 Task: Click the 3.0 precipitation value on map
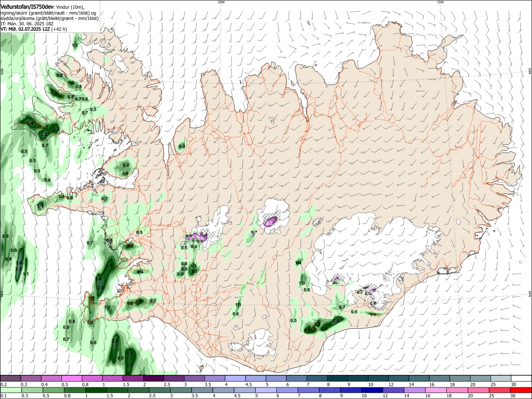point(336,320)
